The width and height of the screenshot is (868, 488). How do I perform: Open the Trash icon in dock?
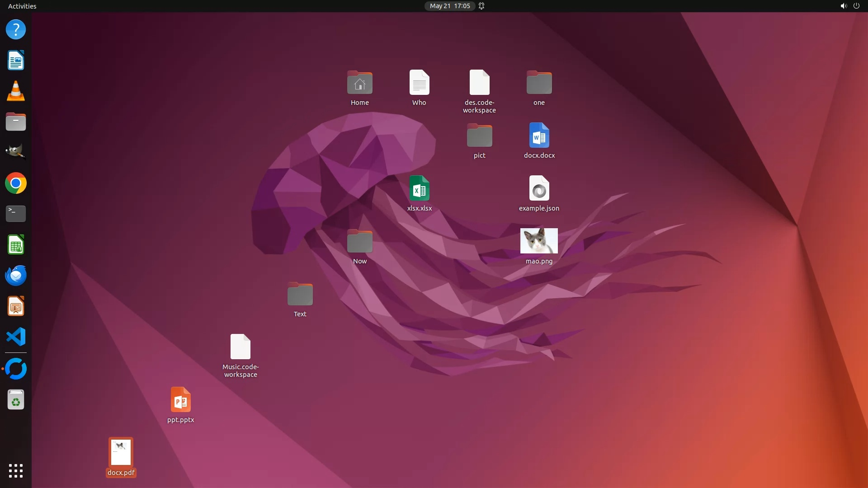16,400
